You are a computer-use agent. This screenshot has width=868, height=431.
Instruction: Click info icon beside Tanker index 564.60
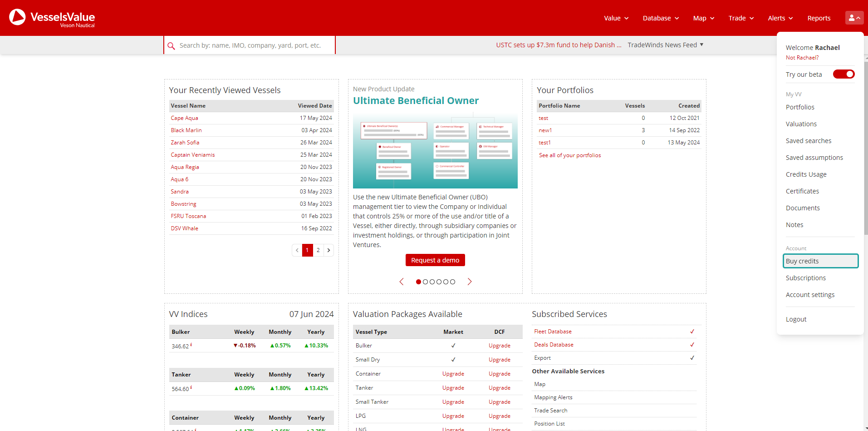pos(191,387)
